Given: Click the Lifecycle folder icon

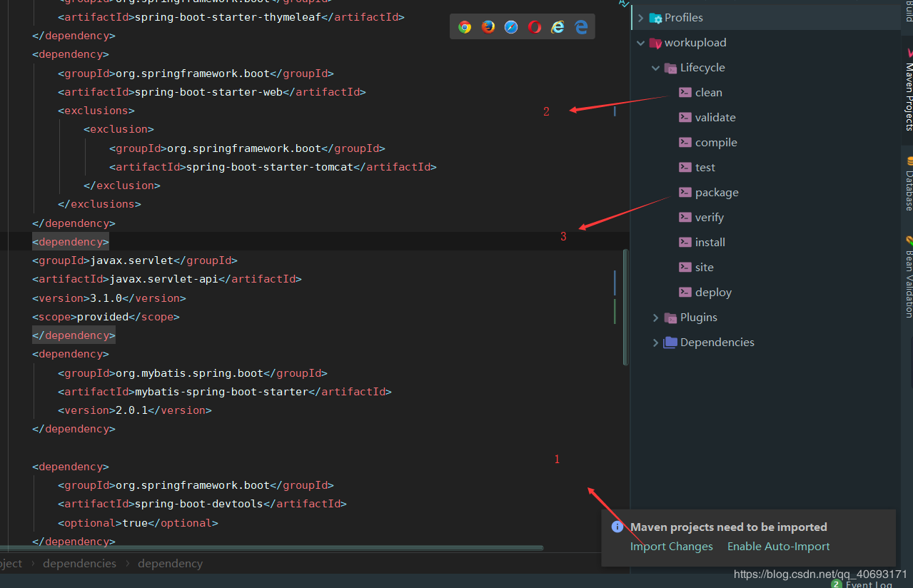Looking at the screenshot, I should (x=670, y=68).
